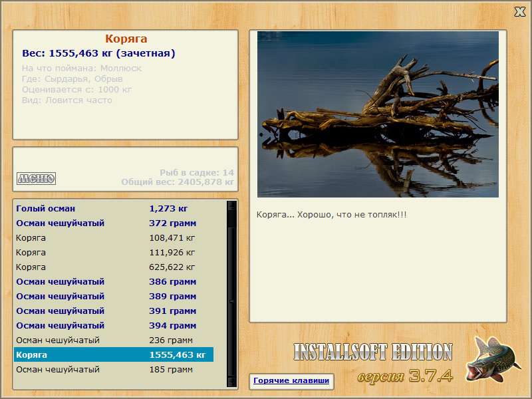532x399 pixels.
Task: Click the Рыб в садке: 14 text
Action: (x=197, y=172)
